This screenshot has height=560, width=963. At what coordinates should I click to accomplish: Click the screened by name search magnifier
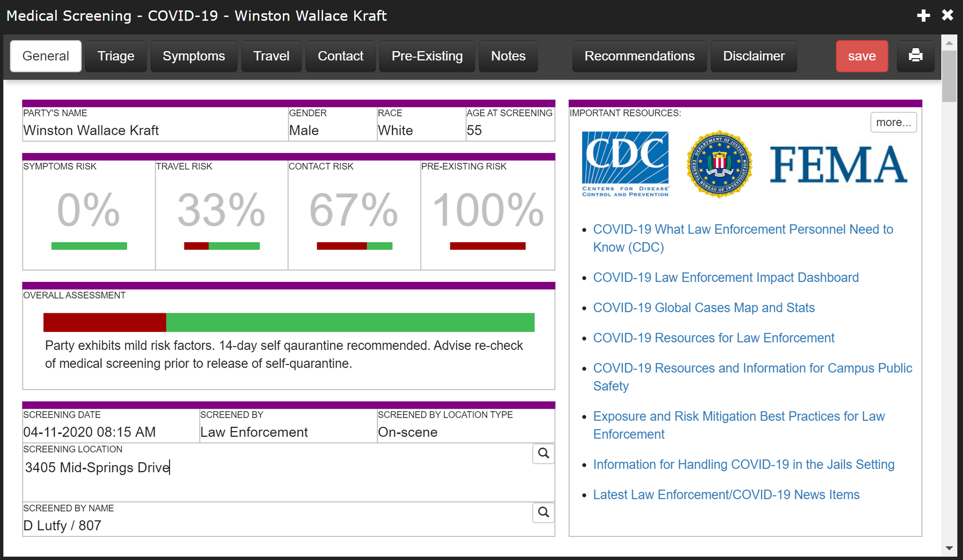pyautogui.click(x=543, y=512)
